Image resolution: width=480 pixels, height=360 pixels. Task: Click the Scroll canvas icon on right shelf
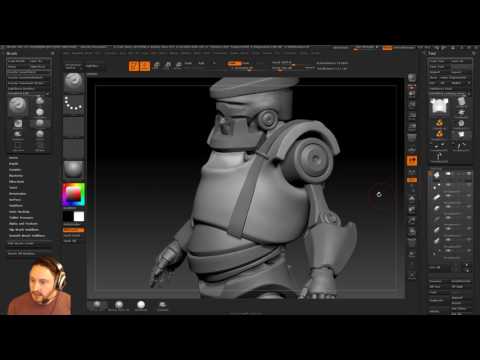pyautogui.click(x=412, y=94)
